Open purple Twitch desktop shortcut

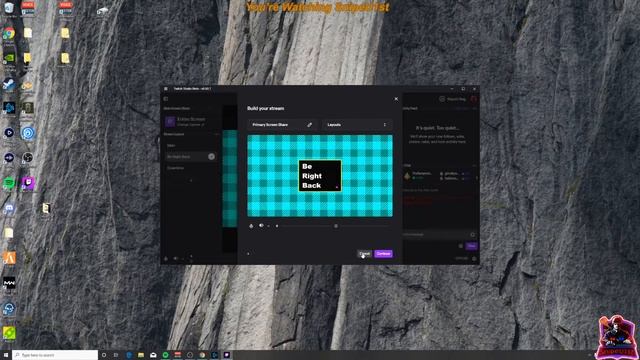(x=28, y=183)
